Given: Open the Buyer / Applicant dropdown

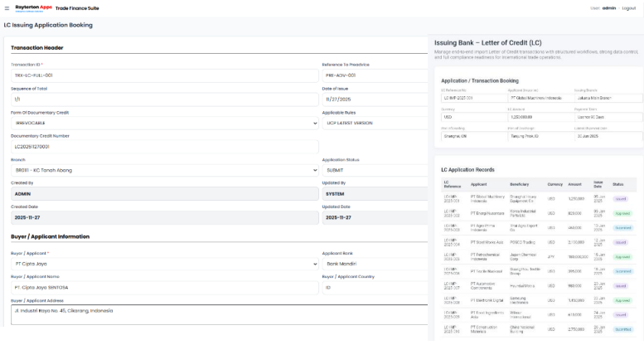Looking at the screenshot, I should point(165,264).
